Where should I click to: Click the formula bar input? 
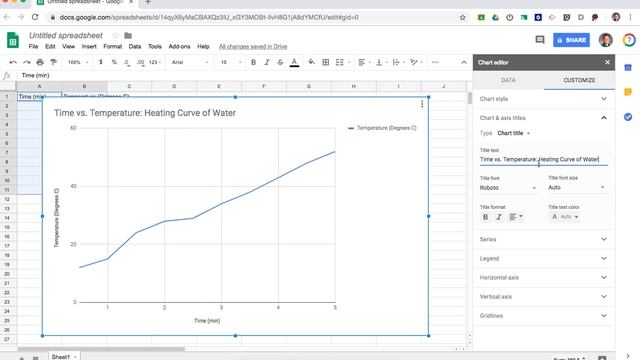(x=245, y=76)
